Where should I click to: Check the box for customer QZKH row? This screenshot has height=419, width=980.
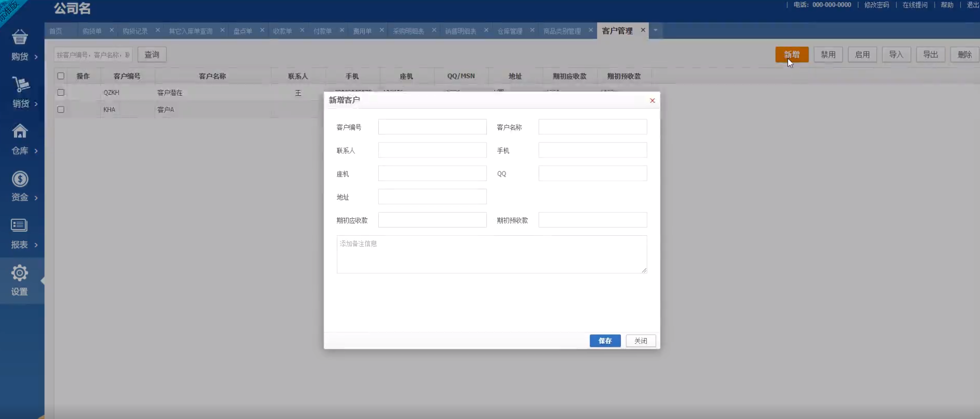pyautogui.click(x=61, y=93)
